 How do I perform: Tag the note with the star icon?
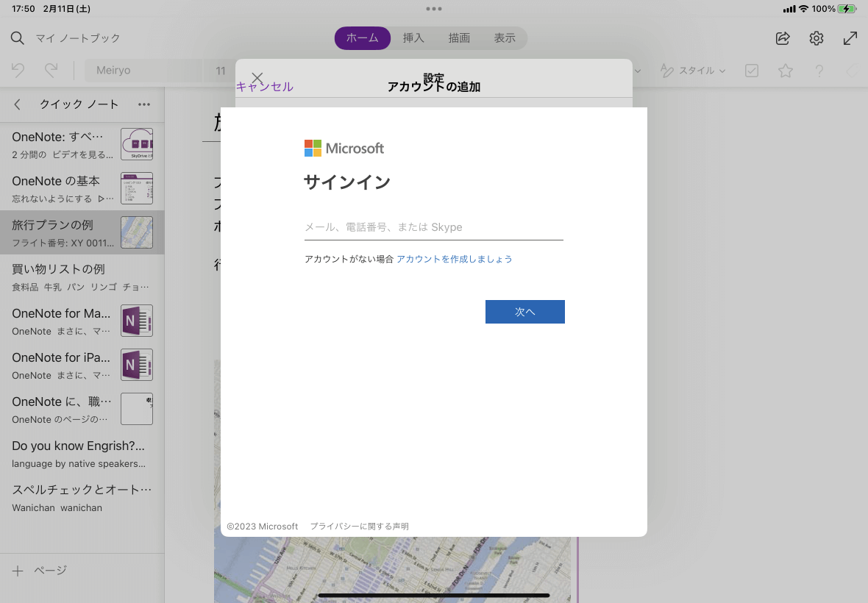click(x=786, y=71)
